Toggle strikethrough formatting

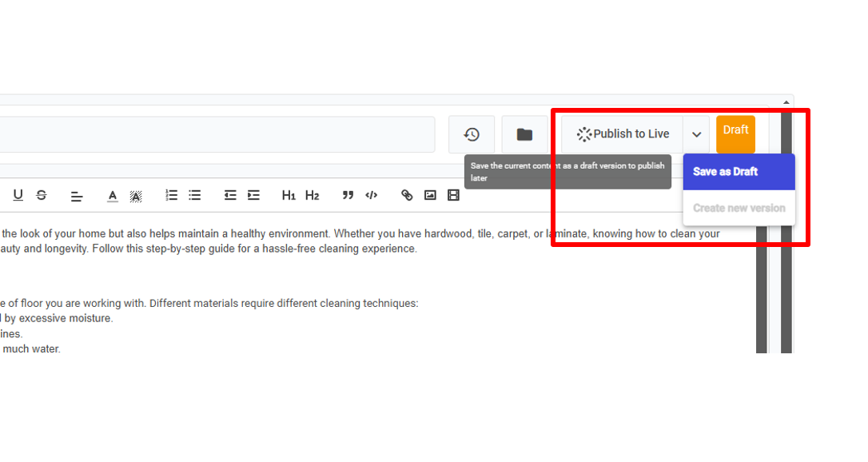coord(42,195)
